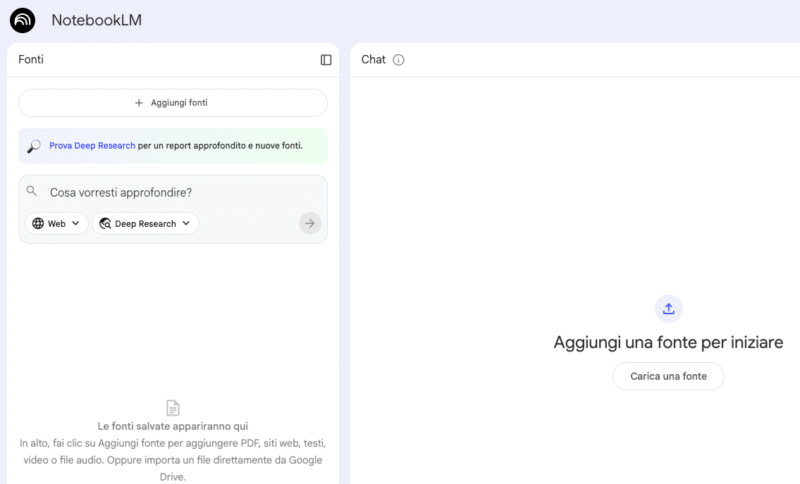Open the Prova Deep Research link
The image size is (800, 484).
coord(92,146)
